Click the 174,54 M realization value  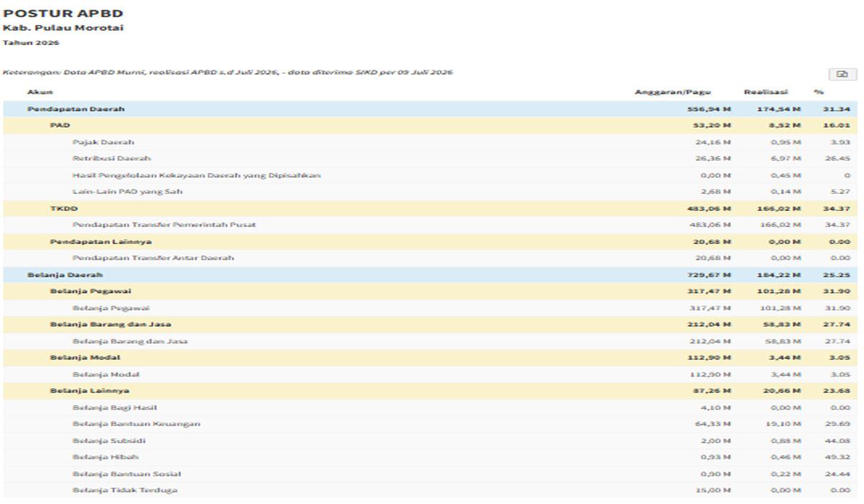coord(778,109)
